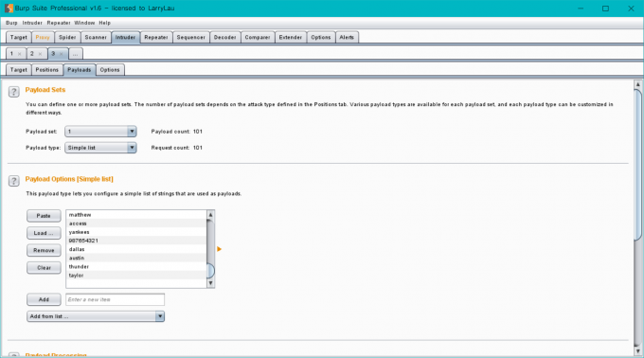Open Payload type Simple list dropdown

[100, 148]
